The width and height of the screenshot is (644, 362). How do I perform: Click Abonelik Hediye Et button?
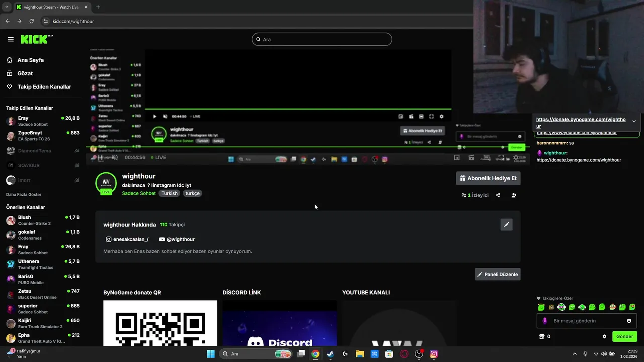click(x=488, y=178)
